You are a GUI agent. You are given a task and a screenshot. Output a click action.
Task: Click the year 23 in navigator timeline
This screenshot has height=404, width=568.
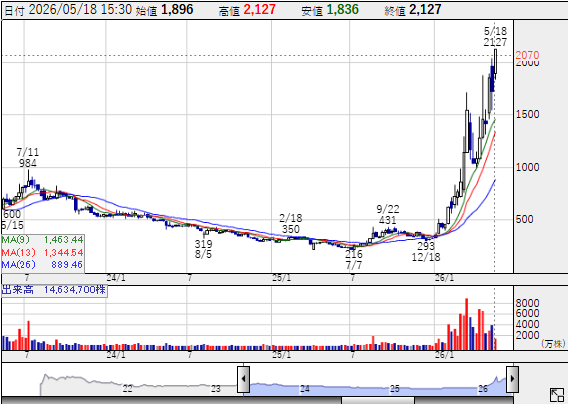[216, 389]
